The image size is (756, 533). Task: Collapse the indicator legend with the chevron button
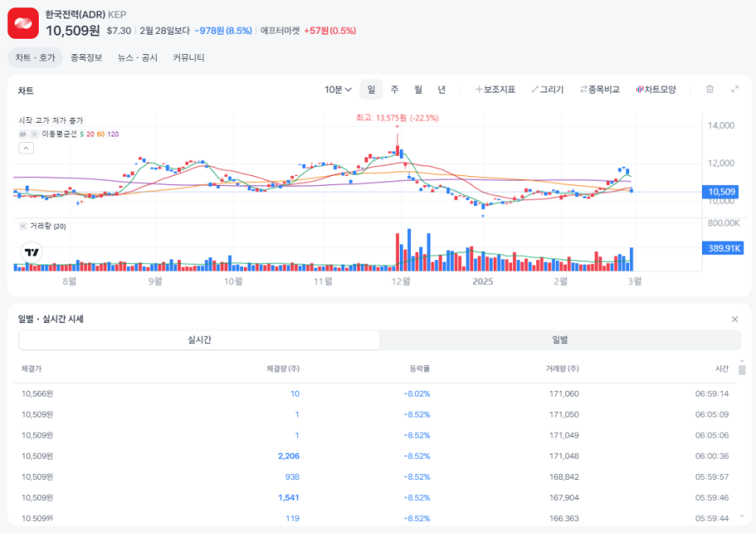click(26, 149)
